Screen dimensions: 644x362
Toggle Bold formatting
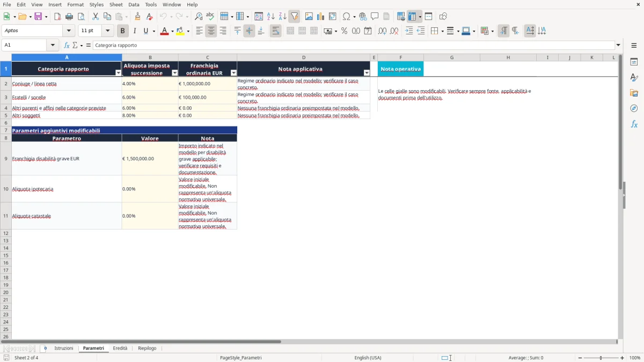[x=123, y=31]
